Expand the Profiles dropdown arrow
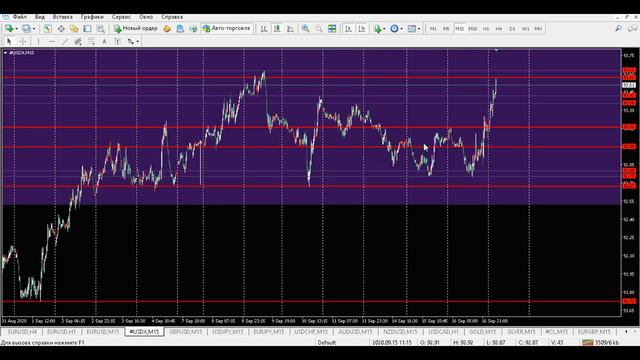Viewport: 640px width, 360px height. 34,29
